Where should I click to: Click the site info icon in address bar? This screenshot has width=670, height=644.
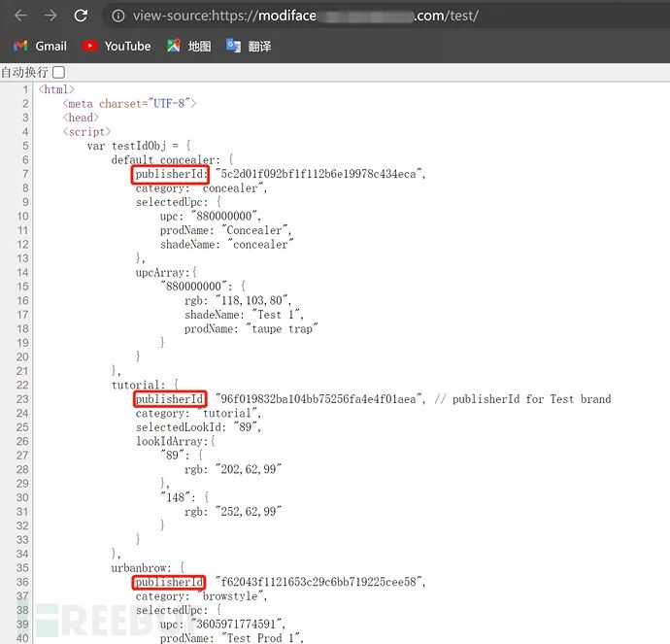click(x=118, y=16)
